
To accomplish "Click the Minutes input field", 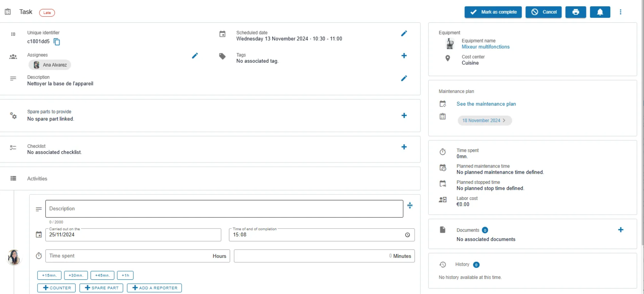I will tap(324, 256).
